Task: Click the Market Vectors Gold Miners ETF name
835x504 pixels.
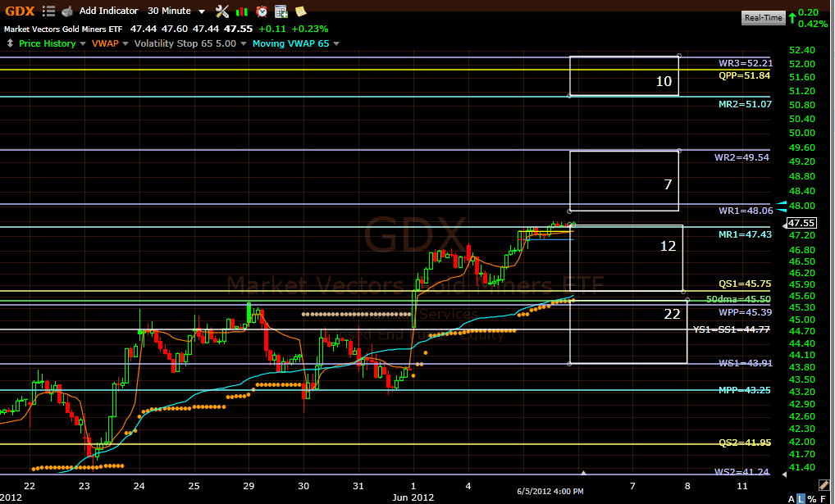Action: click(63, 30)
